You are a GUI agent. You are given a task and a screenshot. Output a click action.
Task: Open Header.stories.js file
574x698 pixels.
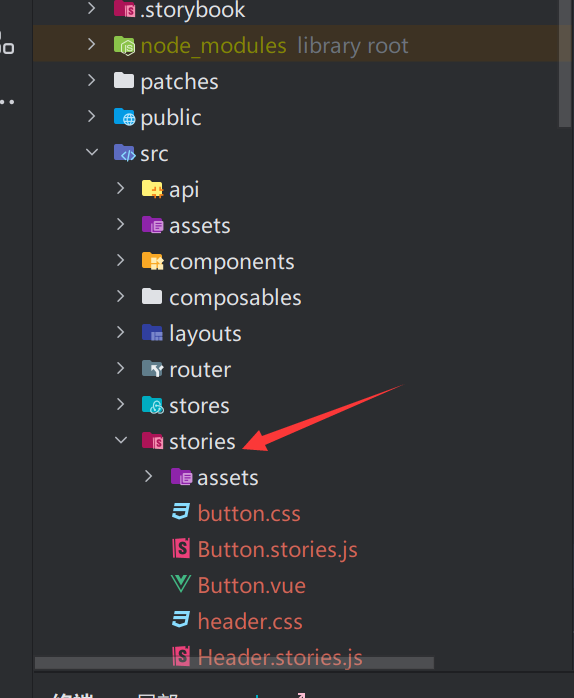pyautogui.click(x=280, y=657)
